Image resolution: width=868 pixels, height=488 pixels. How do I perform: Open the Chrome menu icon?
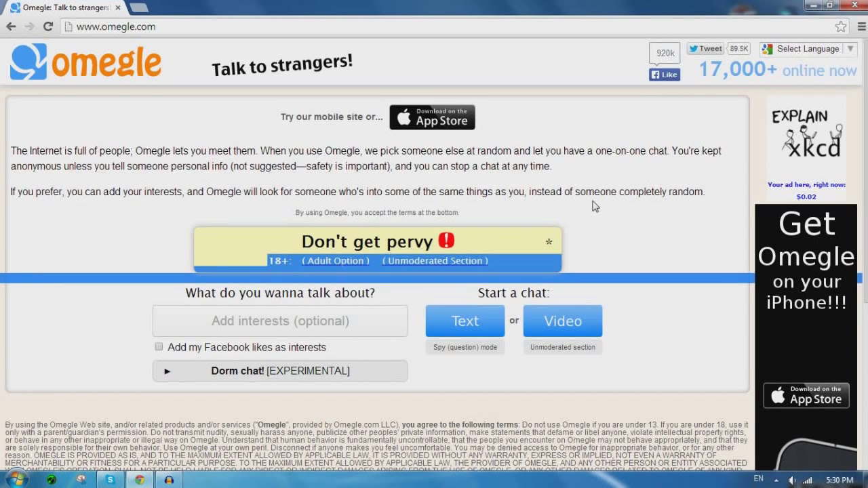click(862, 26)
